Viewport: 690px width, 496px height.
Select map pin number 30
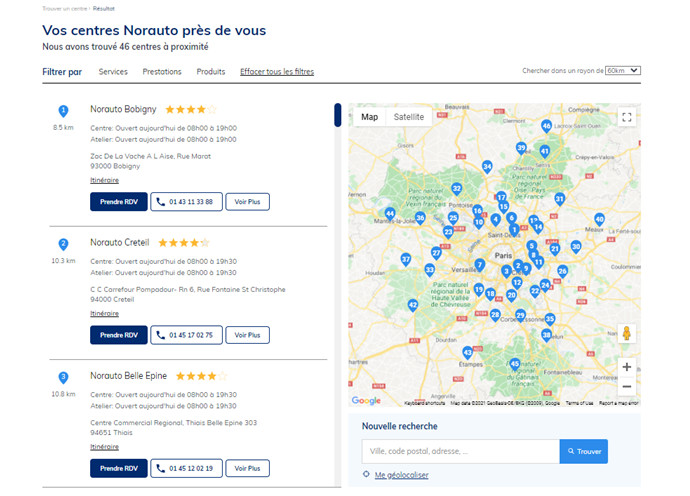coord(576,247)
